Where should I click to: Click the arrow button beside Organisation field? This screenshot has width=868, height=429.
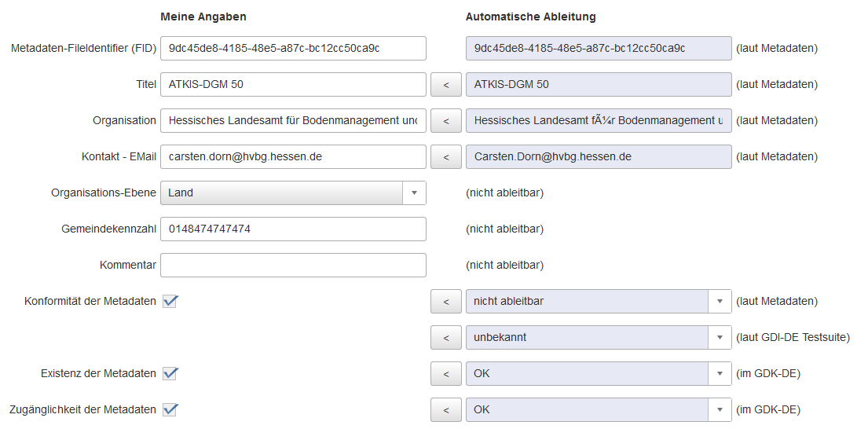tap(446, 120)
